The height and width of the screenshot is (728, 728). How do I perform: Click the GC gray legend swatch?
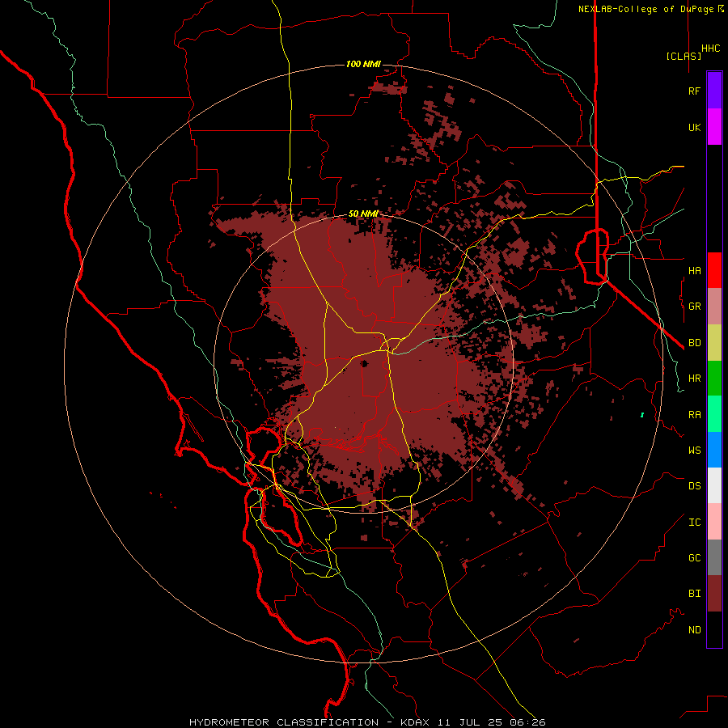(x=714, y=557)
